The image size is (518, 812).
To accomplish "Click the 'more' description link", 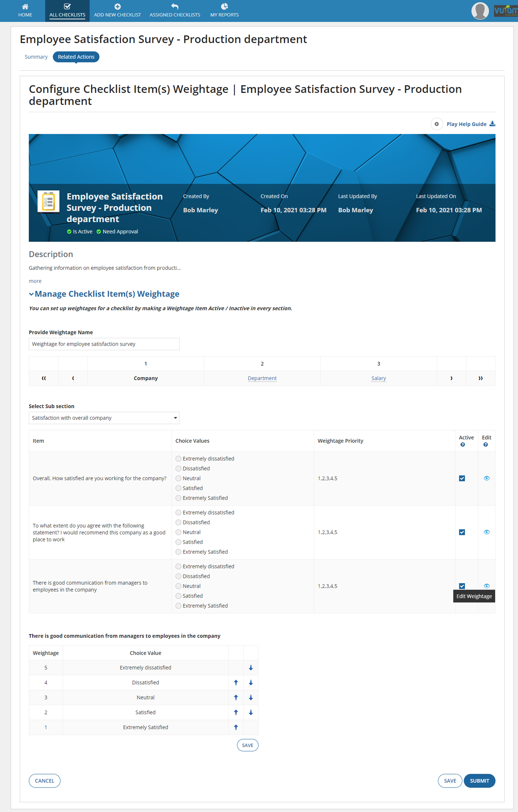I will (35, 281).
